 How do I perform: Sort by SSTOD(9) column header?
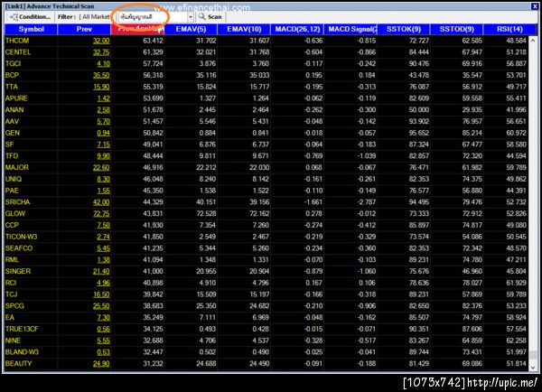click(456, 29)
